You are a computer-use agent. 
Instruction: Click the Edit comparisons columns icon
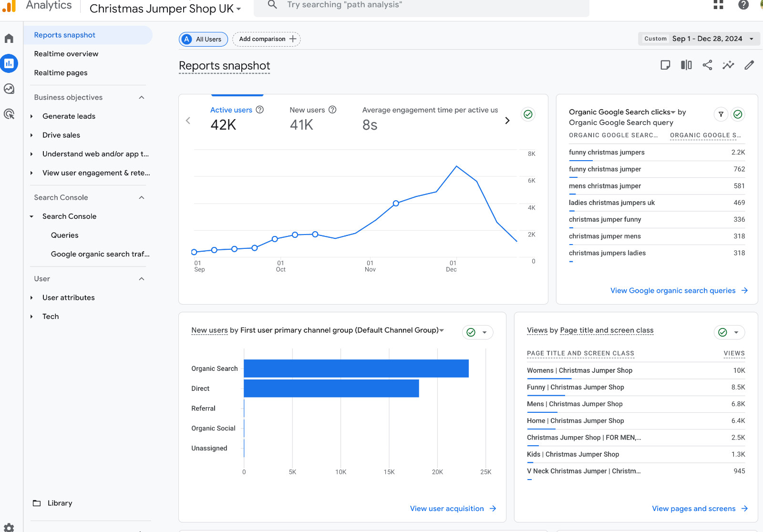coord(686,65)
